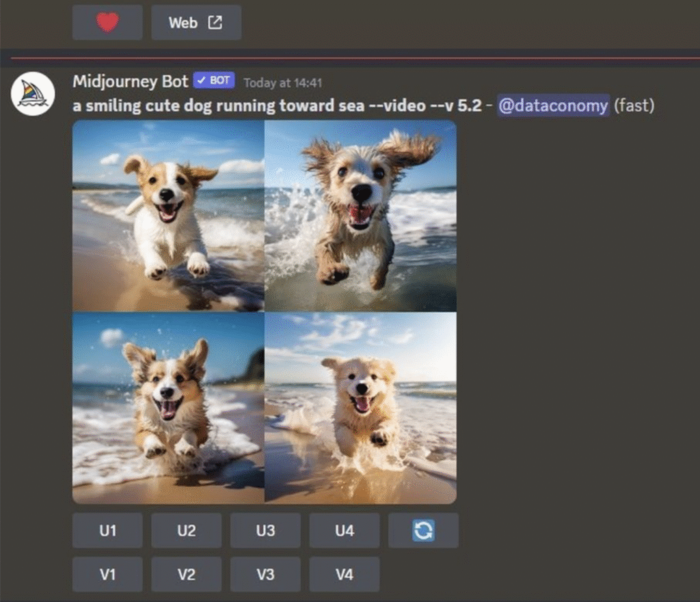Click the V2 variation button
Screen dimensions: 700x602
(187, 574)
